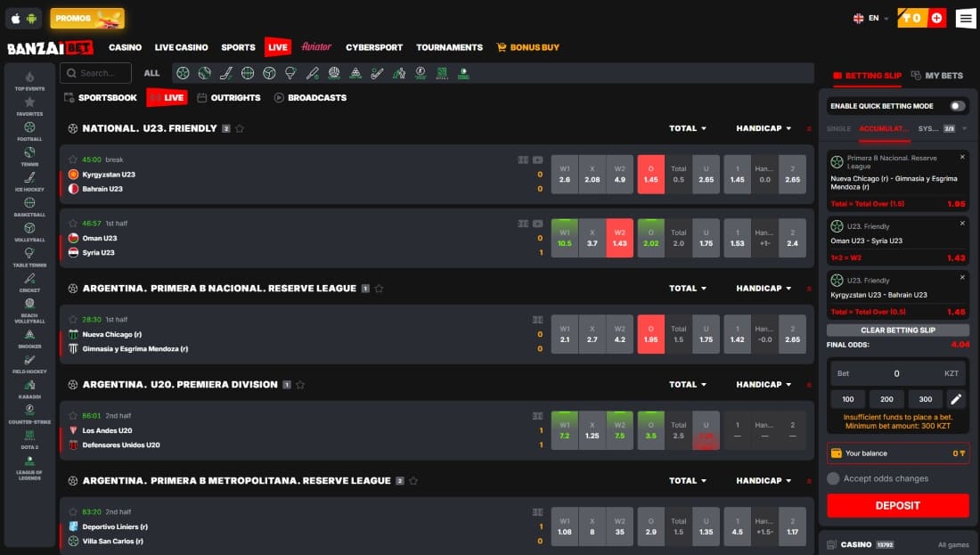Open the hamburger menu icon
980x555 pixels.
[x=966, y=18]
